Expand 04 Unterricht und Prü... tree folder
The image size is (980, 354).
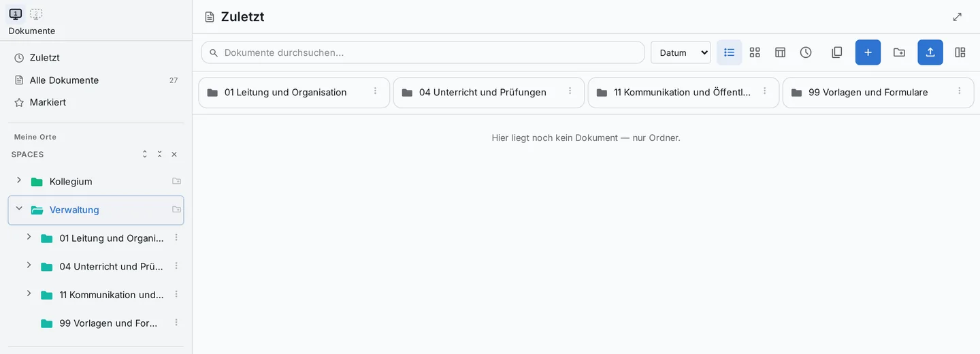[29, 265]
